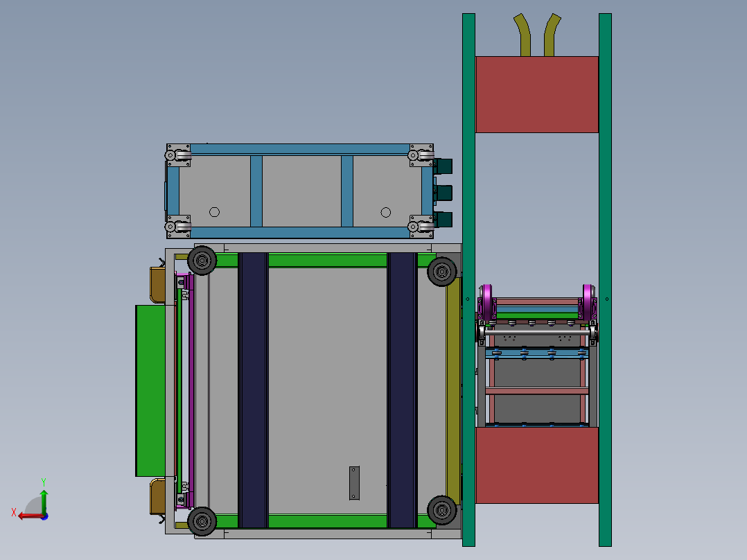Select the blue frame's left cross-brace
The width and height of the screenshot is (747, 560).
point(256,191)
